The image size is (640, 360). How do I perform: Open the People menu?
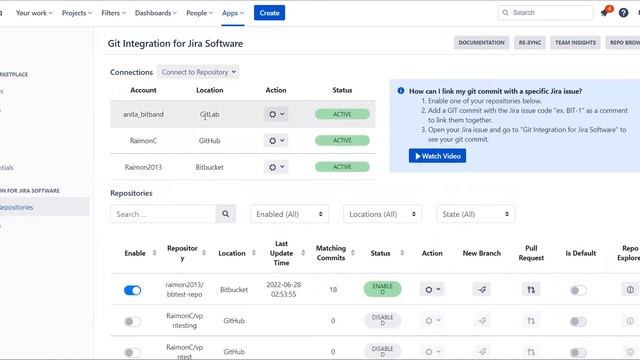[x=199, y=13]
